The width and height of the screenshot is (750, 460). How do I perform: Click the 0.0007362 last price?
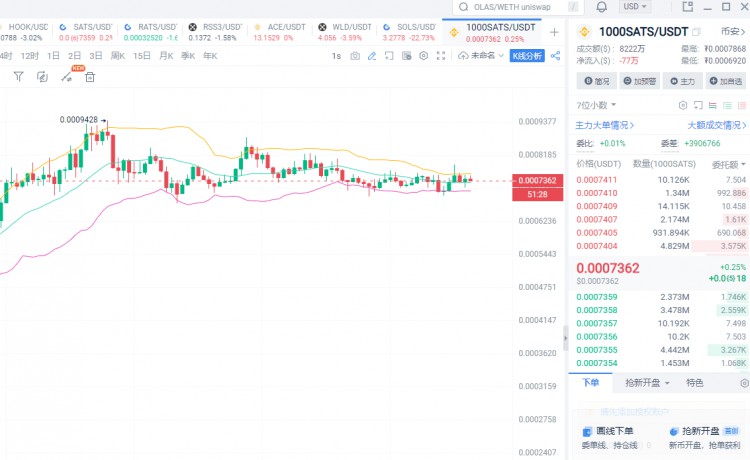pos(607,268)
